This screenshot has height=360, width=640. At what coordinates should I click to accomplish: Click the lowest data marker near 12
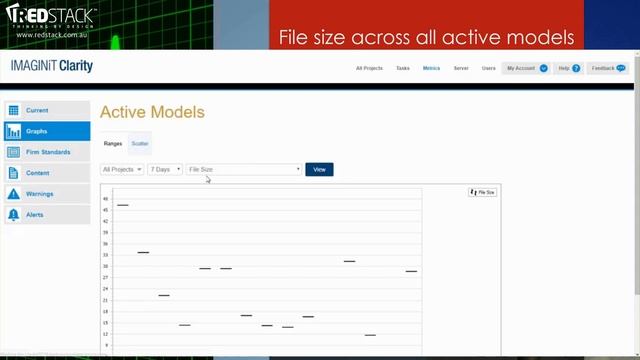370,336
